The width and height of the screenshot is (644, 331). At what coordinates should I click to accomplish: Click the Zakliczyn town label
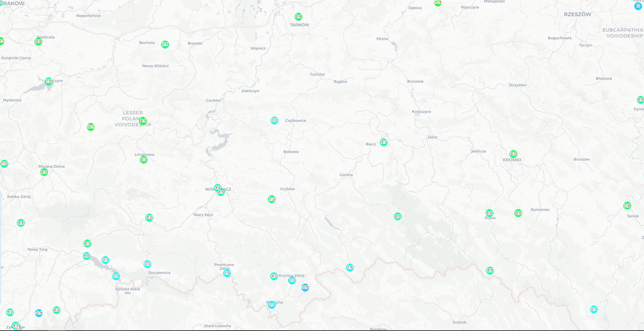(250, 91)
